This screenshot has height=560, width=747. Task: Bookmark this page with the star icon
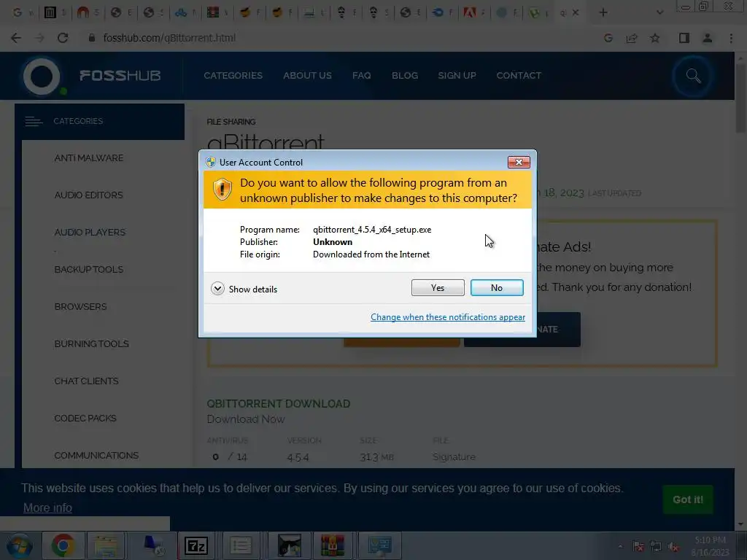[x=655, y=38]
